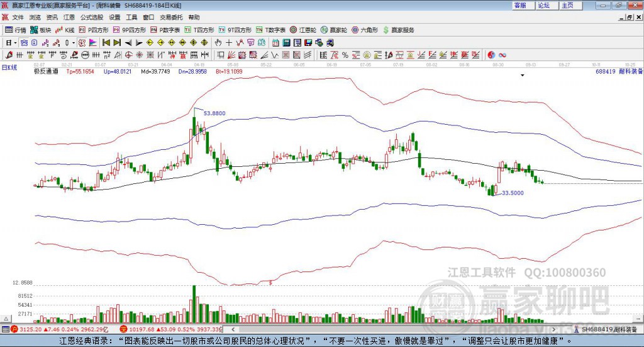Select the red fan lines drawing tool

[x=231, y=55]
